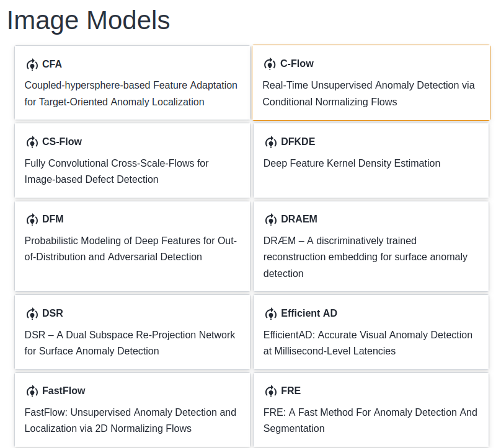Viewport: 501px width, 448px height.
Task: Click the FRE card description text
Action: 370,420
